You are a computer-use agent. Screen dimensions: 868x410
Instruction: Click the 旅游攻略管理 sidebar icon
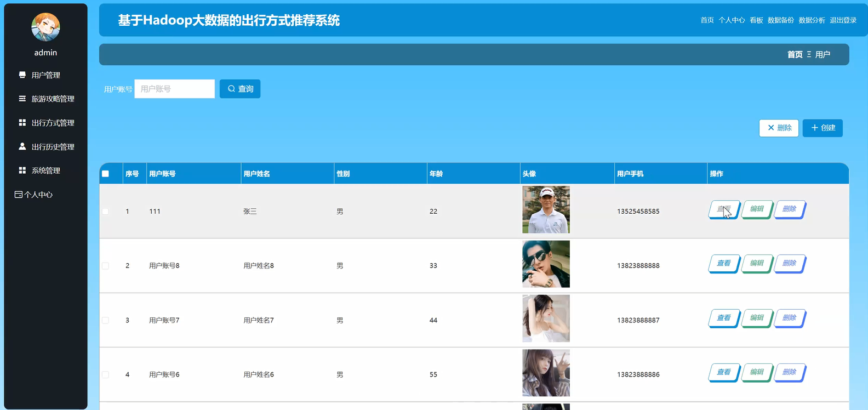coord(22,99)
